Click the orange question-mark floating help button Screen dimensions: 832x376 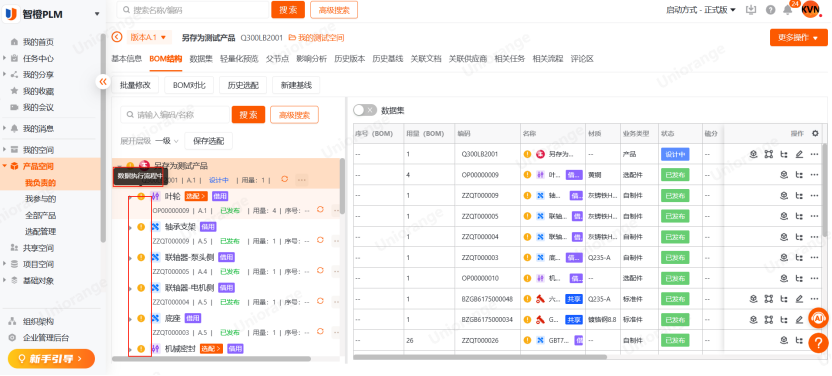point(818,343)
